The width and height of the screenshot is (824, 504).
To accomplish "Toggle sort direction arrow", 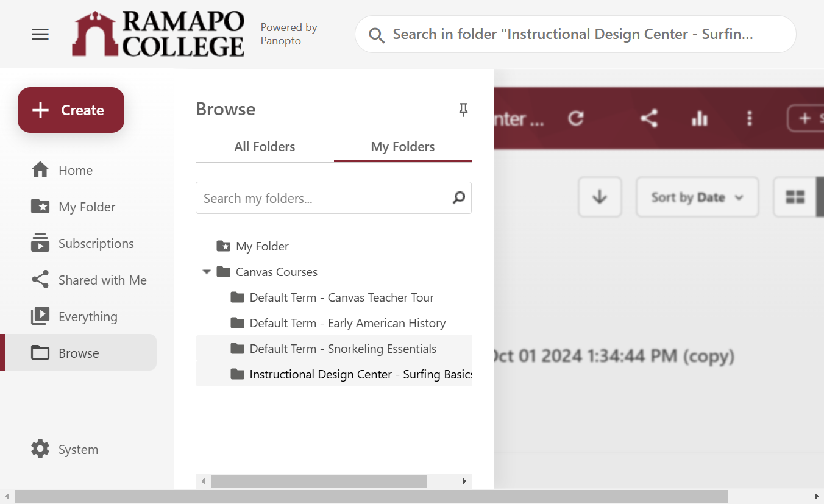I will [x=600, y=197].
